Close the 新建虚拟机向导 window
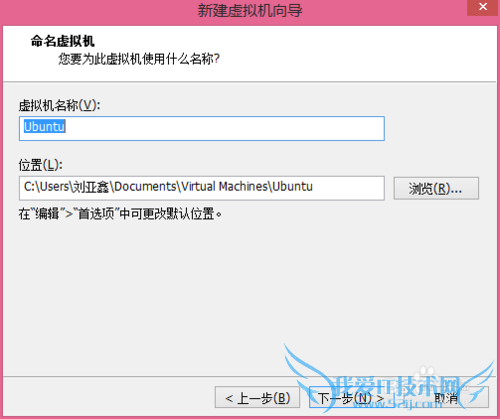This screenshot has height=419, width=500. point(483,7)
